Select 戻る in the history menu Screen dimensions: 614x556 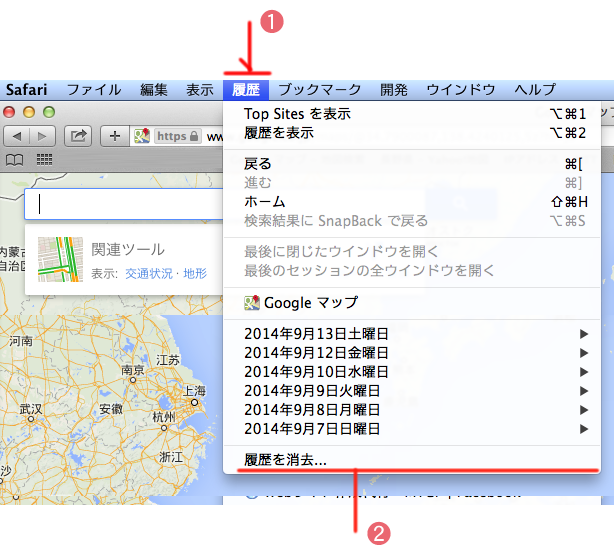412,164
